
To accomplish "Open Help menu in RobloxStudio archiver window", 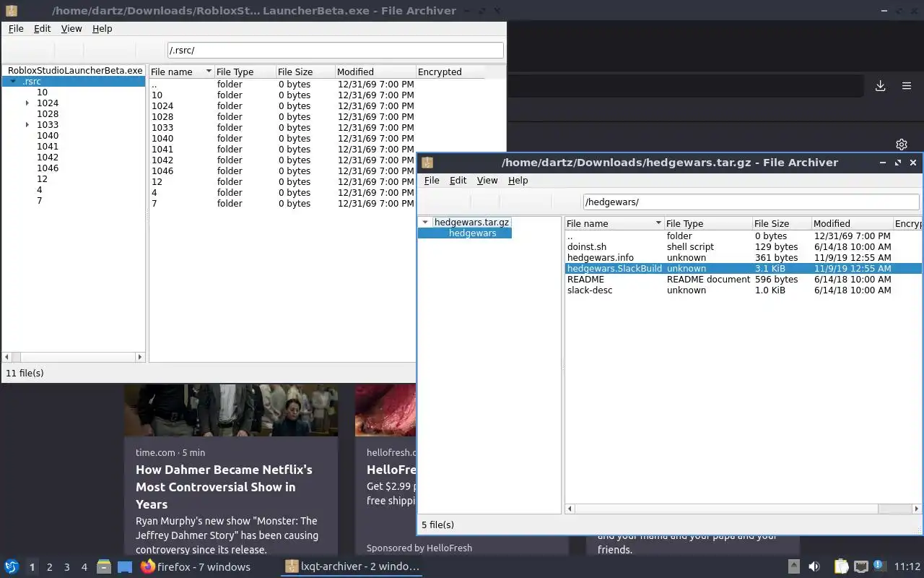I will pos(103,29).
